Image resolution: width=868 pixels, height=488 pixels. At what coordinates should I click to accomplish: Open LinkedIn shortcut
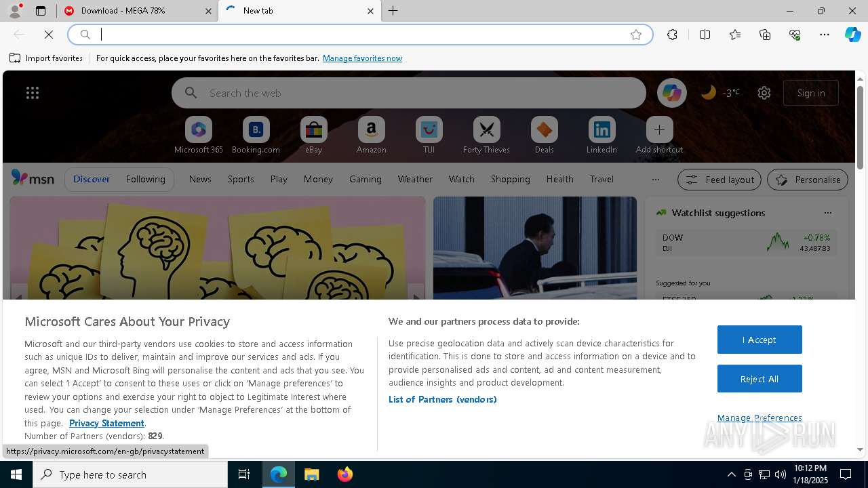point(602,135)
